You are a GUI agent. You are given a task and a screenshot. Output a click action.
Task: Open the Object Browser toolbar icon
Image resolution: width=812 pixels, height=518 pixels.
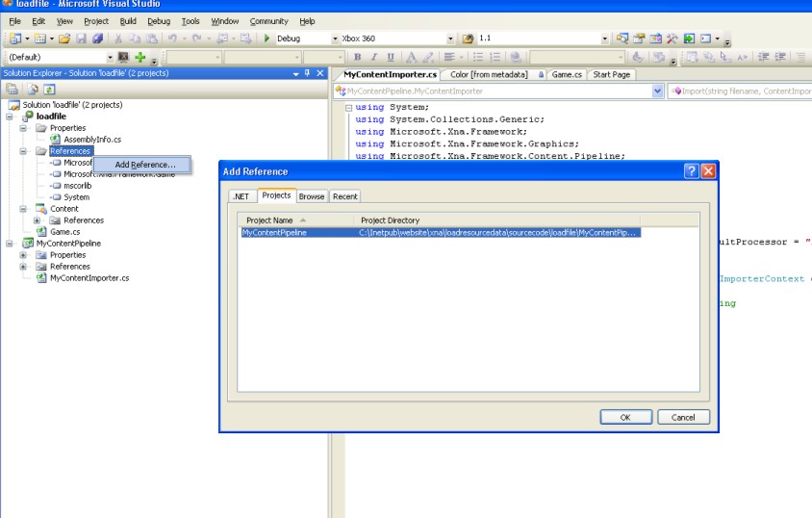pos(655,39)
